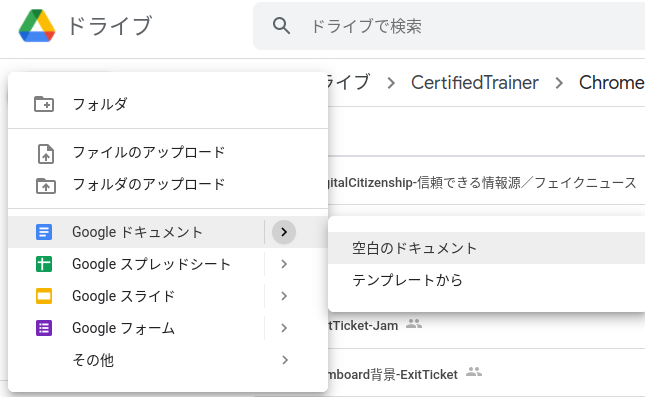Viewport: 645px width, 397px height.
Task: Click shared icon next to tTicket-Jam
Action: tap(414, 324)
